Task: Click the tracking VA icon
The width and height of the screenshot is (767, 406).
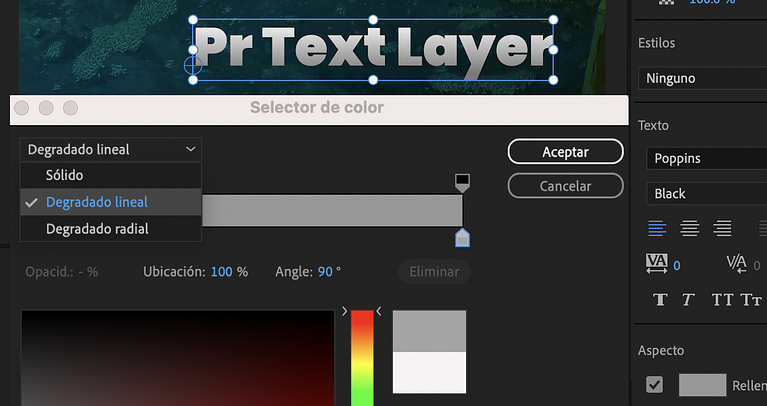Action: coord(656,264)
